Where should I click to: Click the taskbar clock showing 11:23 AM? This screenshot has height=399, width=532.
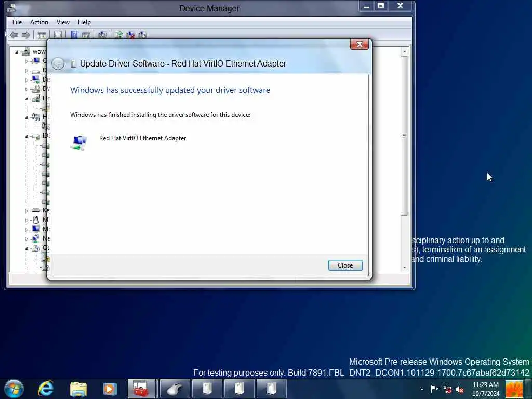[x=486, y=389]
